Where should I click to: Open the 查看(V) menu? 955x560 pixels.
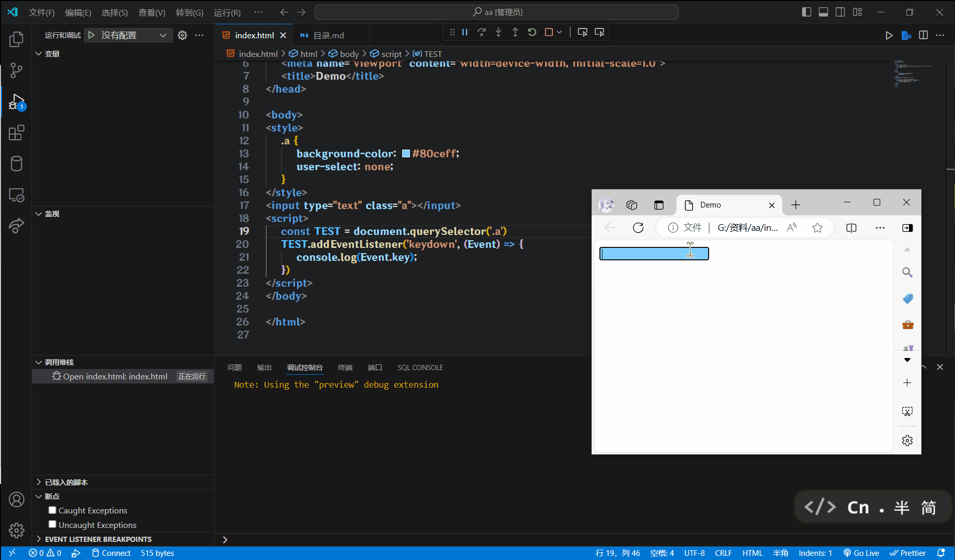152,12
